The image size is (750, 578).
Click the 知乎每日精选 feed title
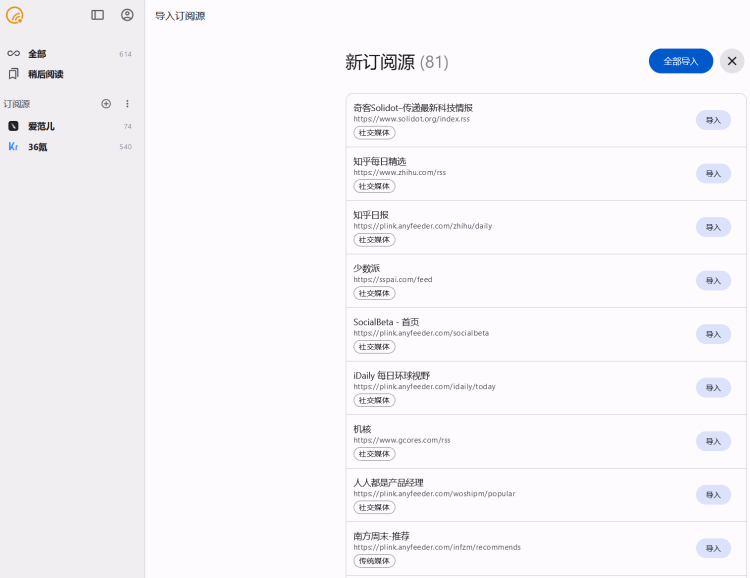(x=380, y=161)
